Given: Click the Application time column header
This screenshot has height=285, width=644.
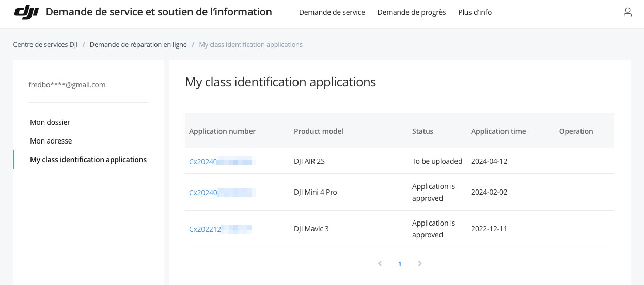Looking at the screenshot, I should click(498, 131).
